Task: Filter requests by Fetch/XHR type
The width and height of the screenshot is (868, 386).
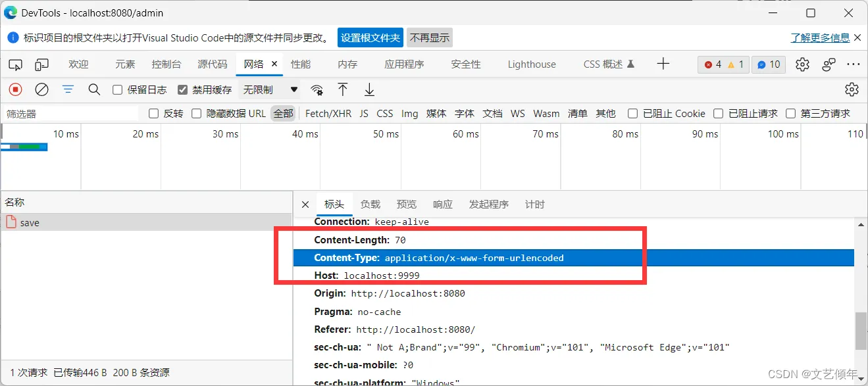Action: (328, 113)
